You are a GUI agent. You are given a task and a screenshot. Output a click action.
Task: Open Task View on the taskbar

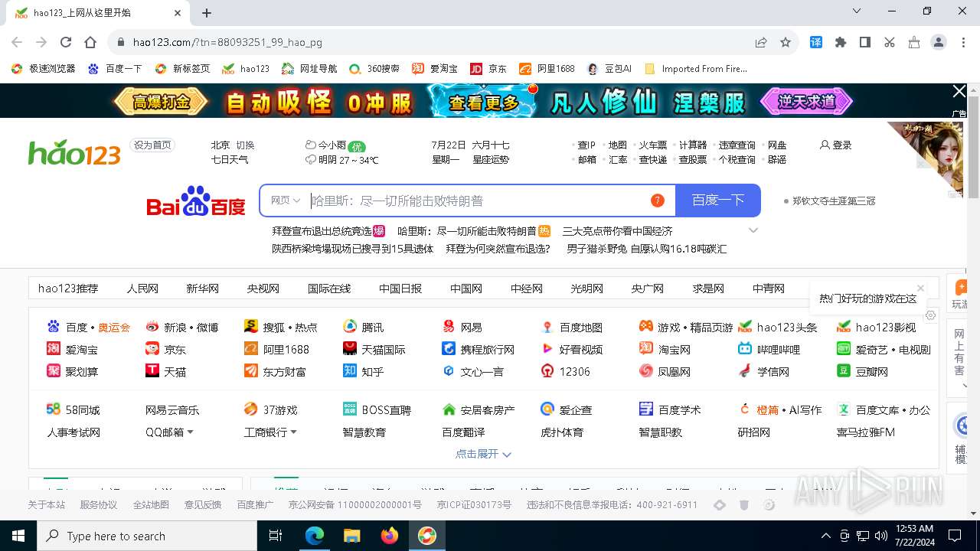coord(276,536)
